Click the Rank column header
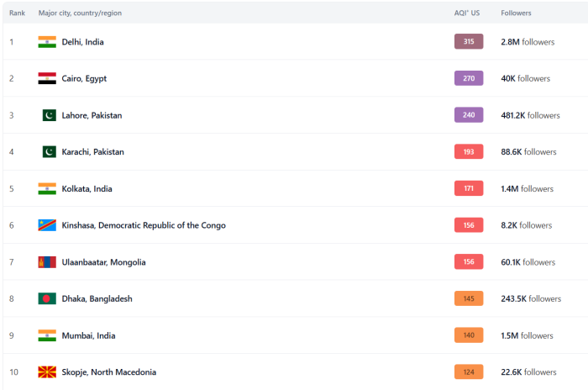This screenshot has width=588, height=390. tap(17, 13)
